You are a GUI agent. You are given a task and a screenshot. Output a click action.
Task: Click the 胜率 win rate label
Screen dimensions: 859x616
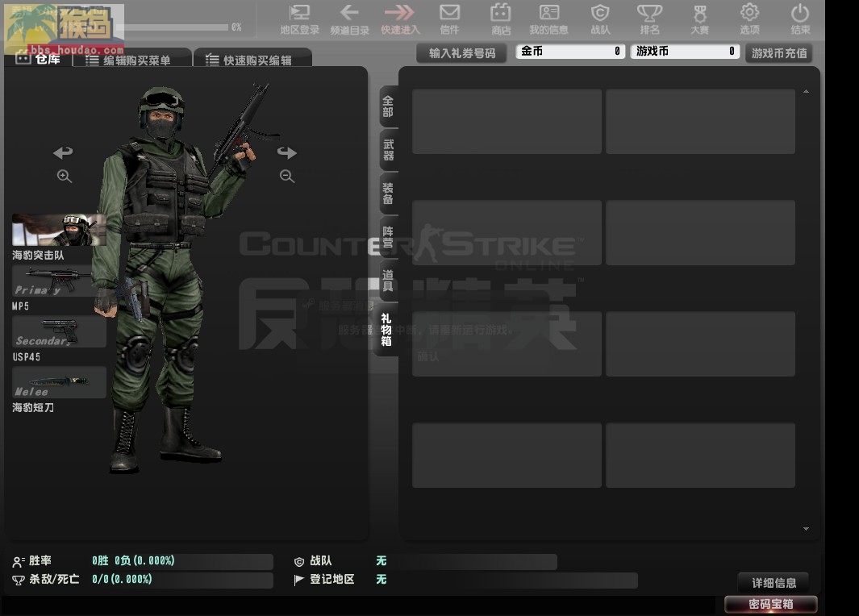click(40, 560)
